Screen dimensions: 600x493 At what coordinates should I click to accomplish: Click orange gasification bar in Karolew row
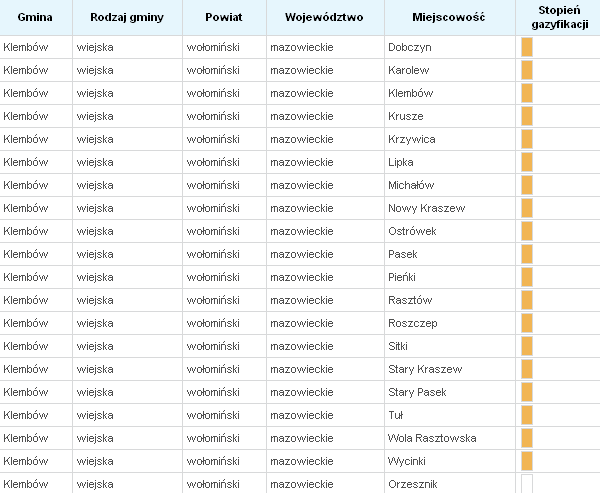coord(527,70)
